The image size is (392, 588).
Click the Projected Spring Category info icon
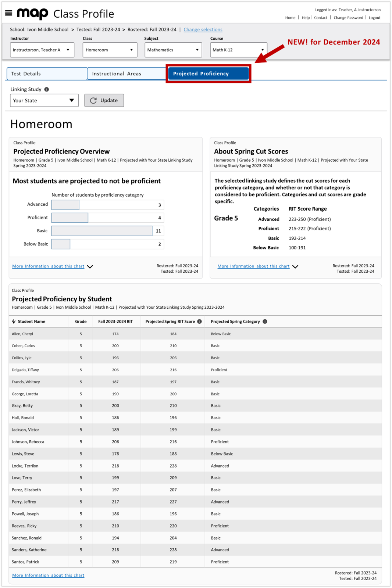click(x=264, y=321)
